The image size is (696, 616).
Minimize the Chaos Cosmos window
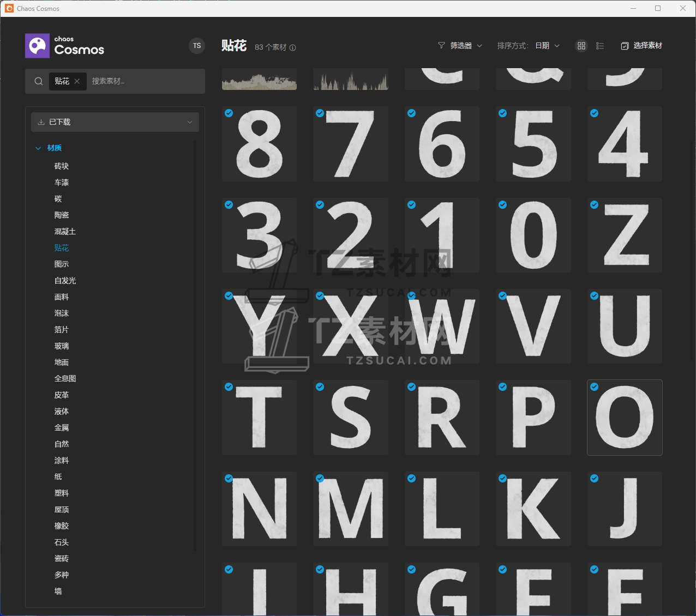tap(633, 8)
